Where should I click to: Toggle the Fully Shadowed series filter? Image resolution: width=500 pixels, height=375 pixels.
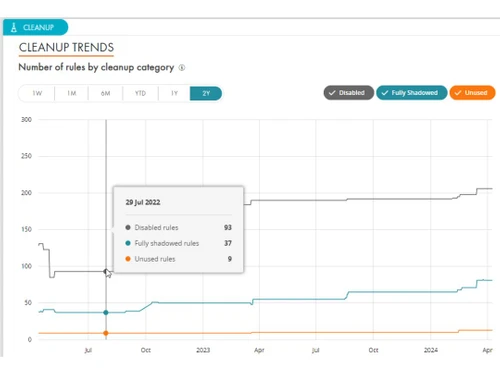coord(412,93)
